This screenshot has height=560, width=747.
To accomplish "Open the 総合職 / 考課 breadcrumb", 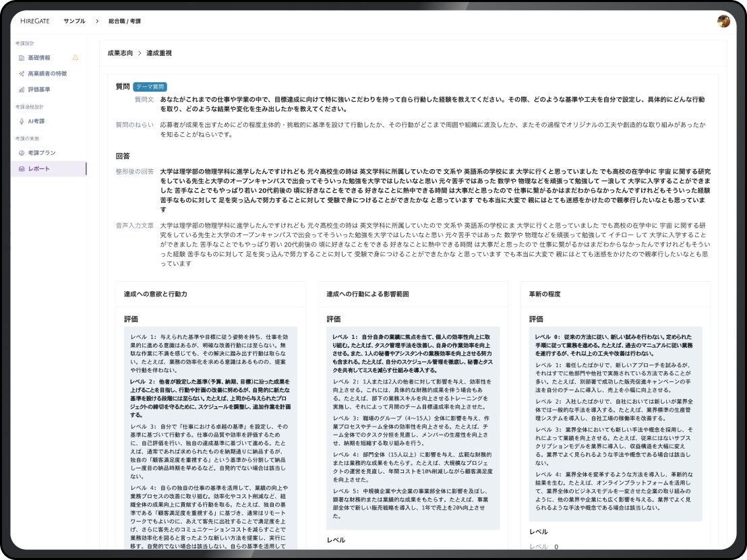I will point(125,21).
